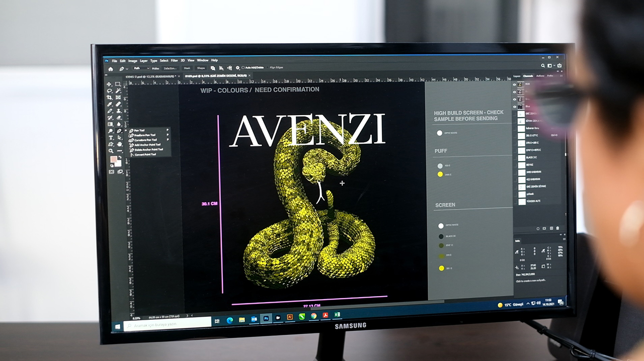
Task: Select the Eyedropper tool
Action: pos(109,104)
